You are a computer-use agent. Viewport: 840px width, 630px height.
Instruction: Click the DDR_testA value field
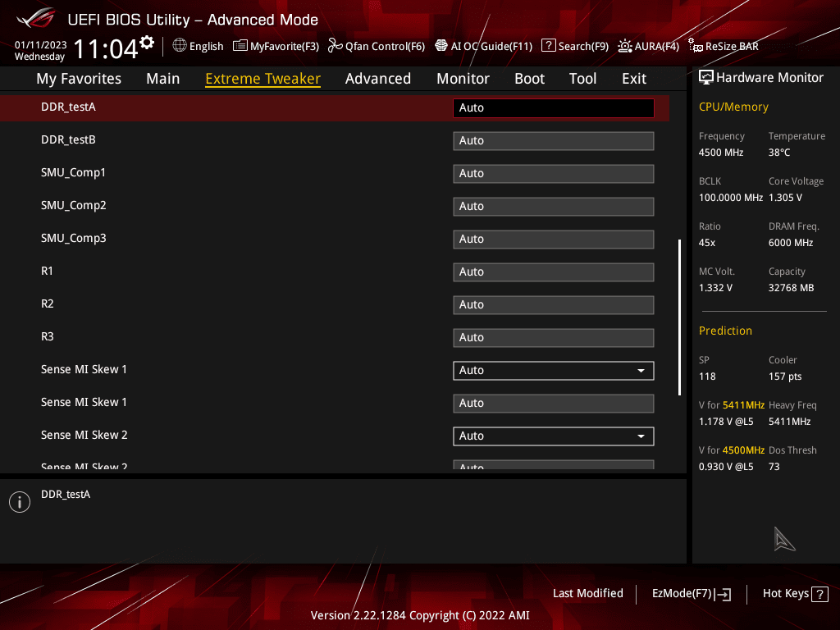554,107
